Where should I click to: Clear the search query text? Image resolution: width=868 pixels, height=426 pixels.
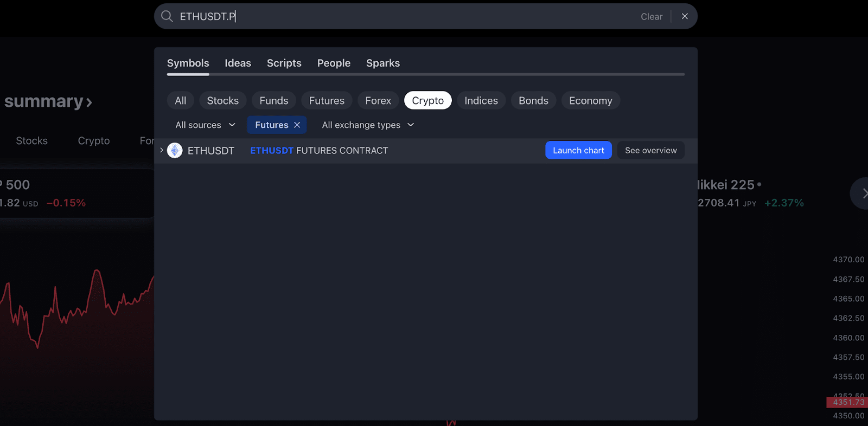pyautogui.click(x=651, y=17)
